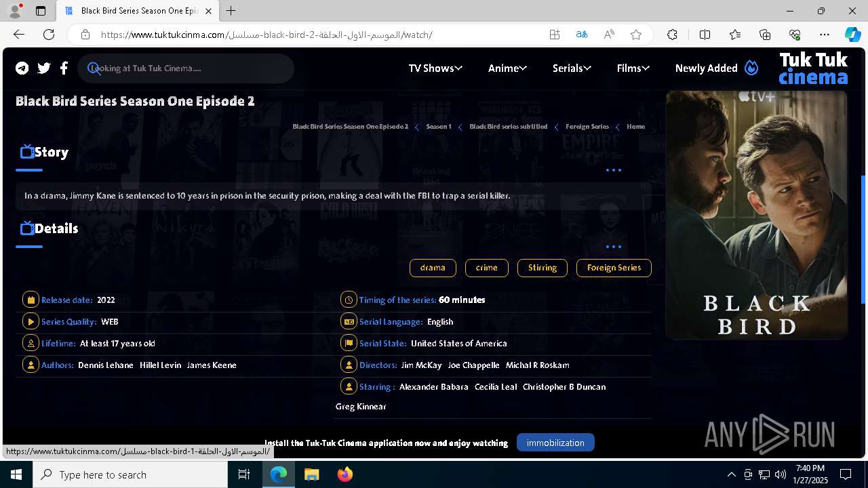
Task: Add this page to favorites star
Action: coord(636,35)
